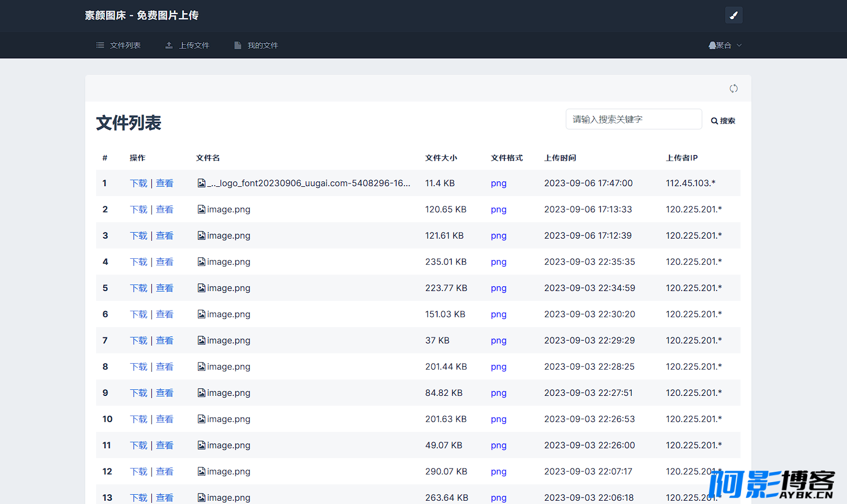Click the 操作 column header
Viewport: 847px width, 504px height.
138,158
